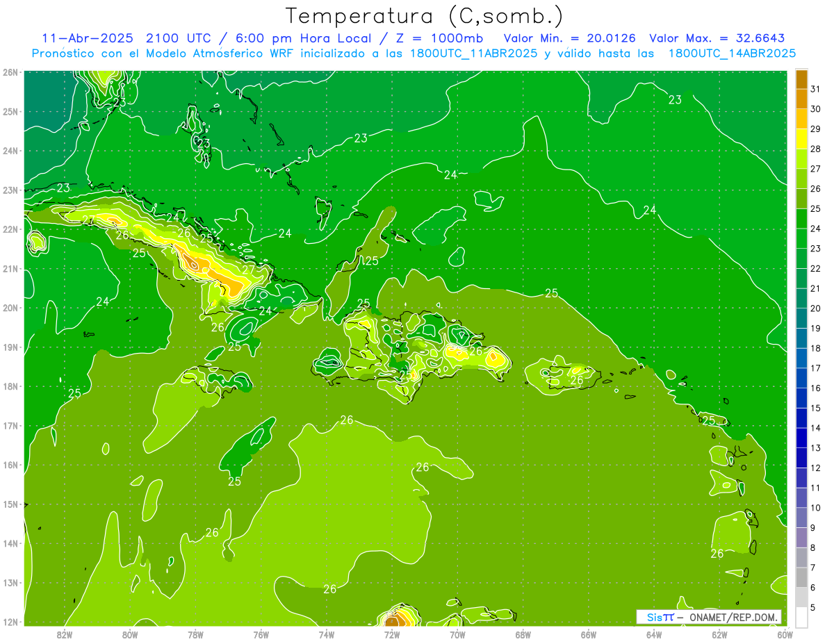Viewport: 834px width, 644px height.
Task: Select the '14N' latitude axis label
Action: [10, 543]
